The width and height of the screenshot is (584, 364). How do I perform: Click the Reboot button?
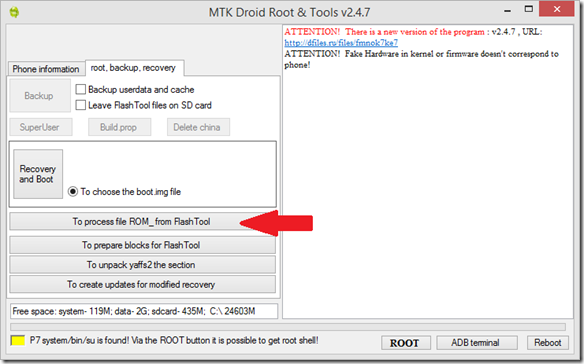tap(548, 342)
